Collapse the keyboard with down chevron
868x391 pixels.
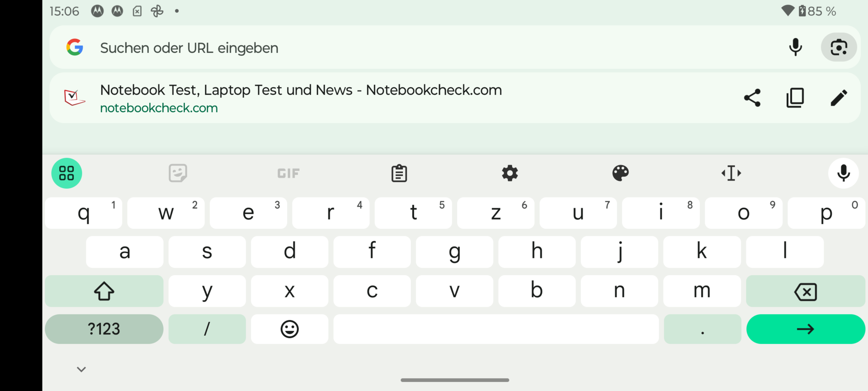(x=81, y=369)
